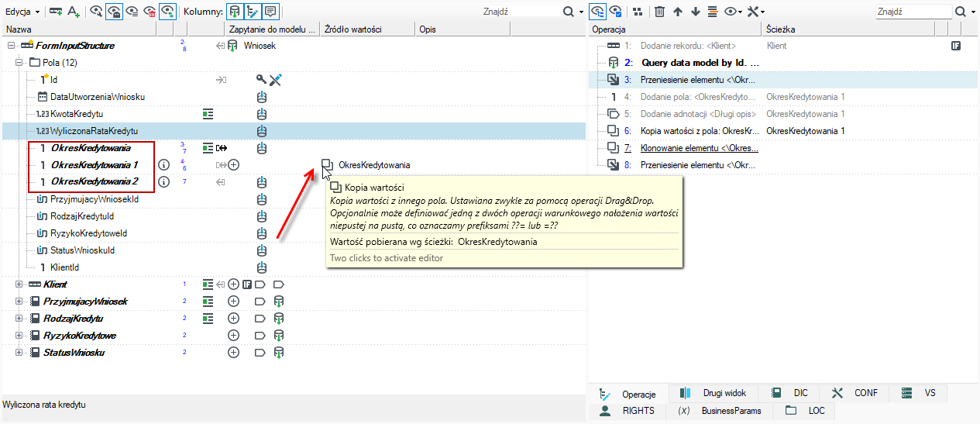Open the Edycja dropdown menu
Screen dimensions: 980x424
point(22,12)
